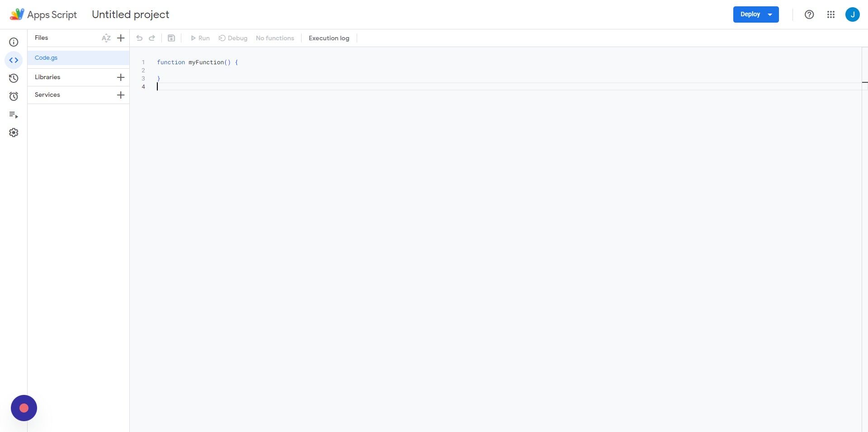This screenshot has width=868, height=432.
Task: Add a library with the plus icon
Action: coord(120,77)
